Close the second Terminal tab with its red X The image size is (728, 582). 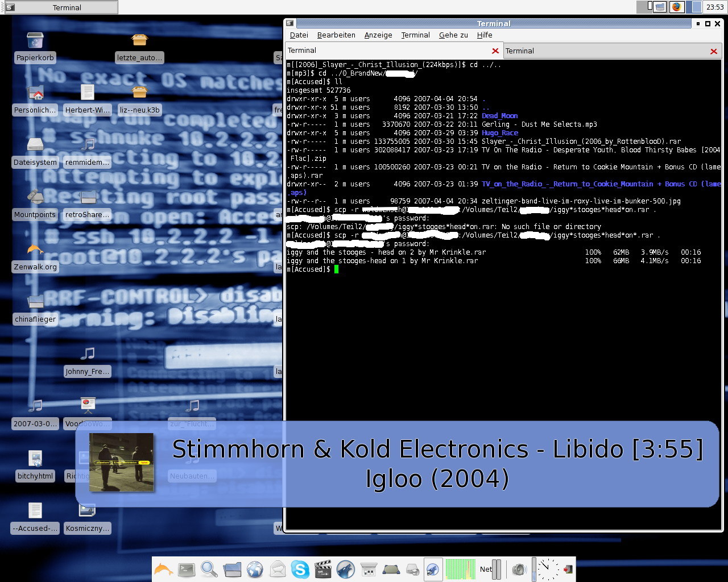pos(714,51)
